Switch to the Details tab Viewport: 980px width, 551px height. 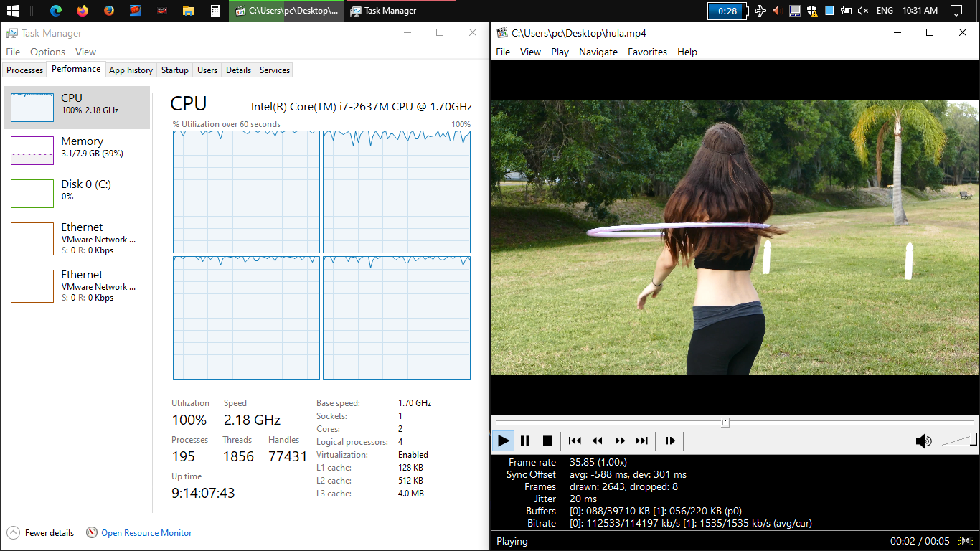238,70
